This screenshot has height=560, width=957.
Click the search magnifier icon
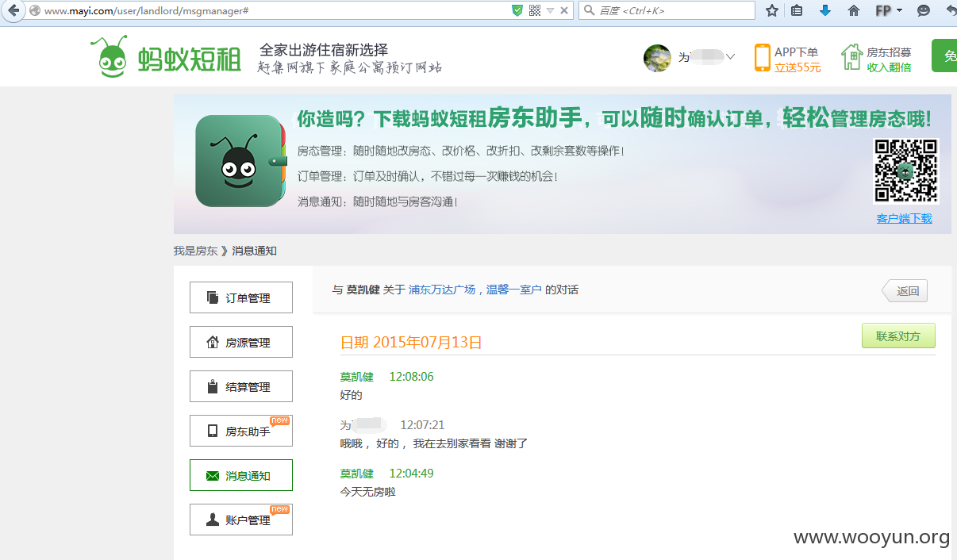point(589,10)
